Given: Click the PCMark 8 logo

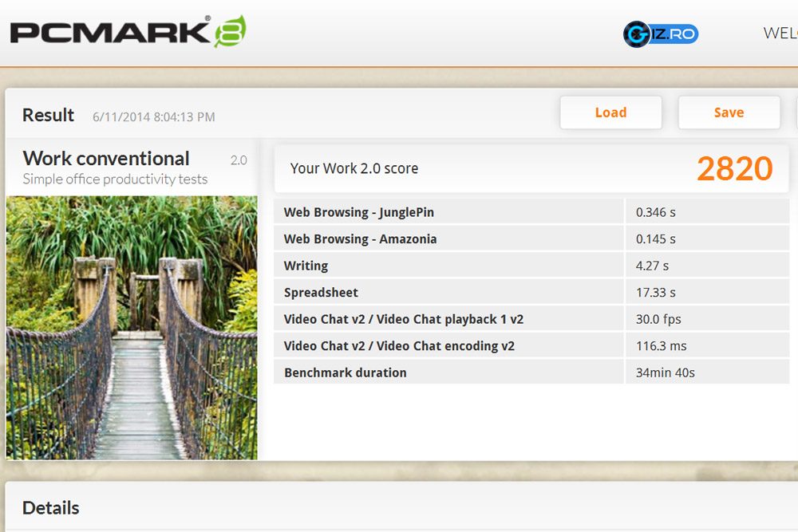Looking at the screenshot, I should coord(128,32).
